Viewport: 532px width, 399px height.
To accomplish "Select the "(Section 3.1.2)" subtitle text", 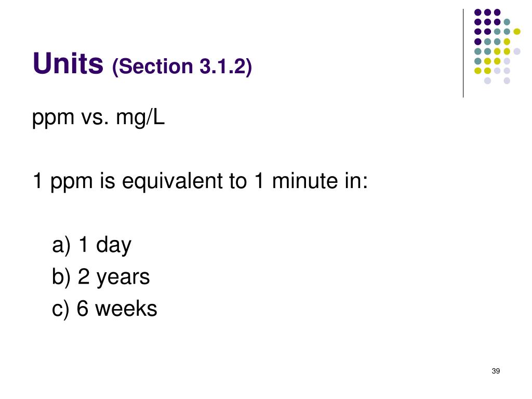I will pyautogui.click(x=182, y=66).
